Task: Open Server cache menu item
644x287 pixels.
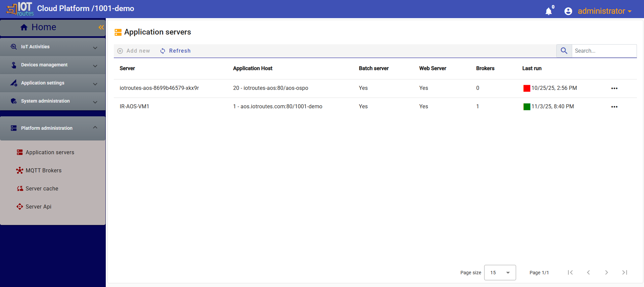Action: click(42, 188)
